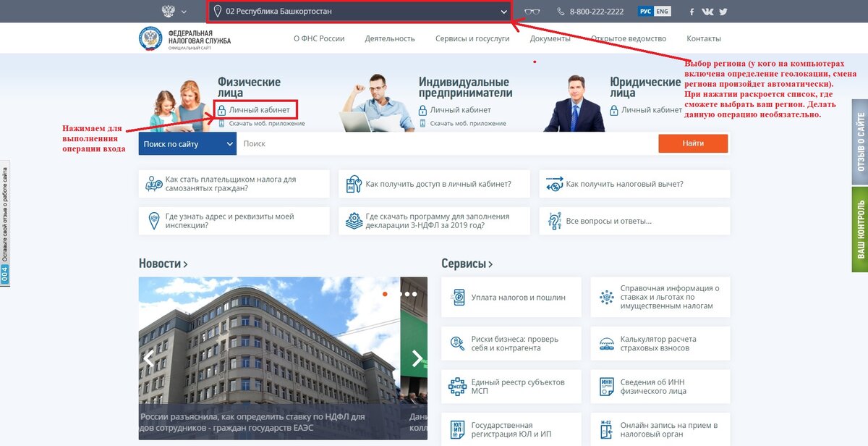Expand the 'Сервисы' section heading
The image size is (868, 446).
pos(467,264)
